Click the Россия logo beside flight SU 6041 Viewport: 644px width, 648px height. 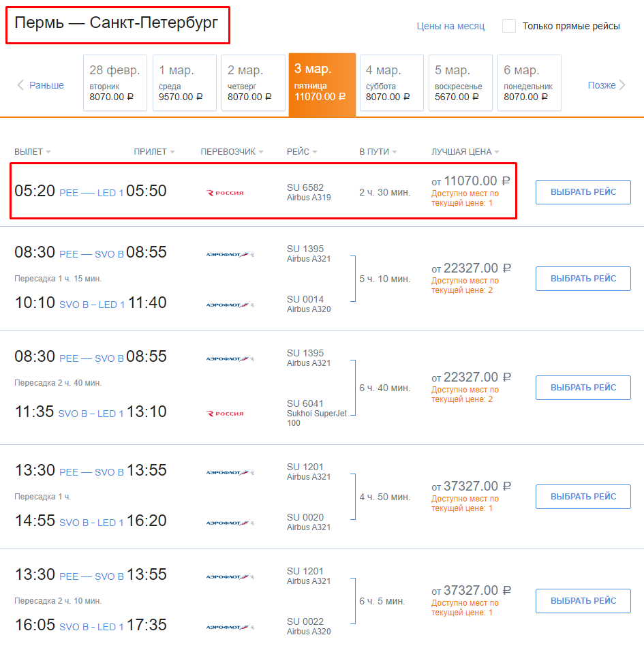pos(225,414)
